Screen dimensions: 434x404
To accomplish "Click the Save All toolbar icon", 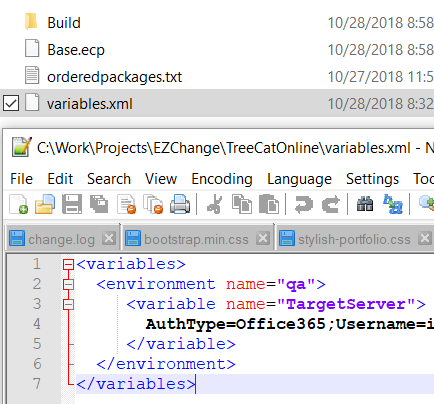I will [99, 204].
